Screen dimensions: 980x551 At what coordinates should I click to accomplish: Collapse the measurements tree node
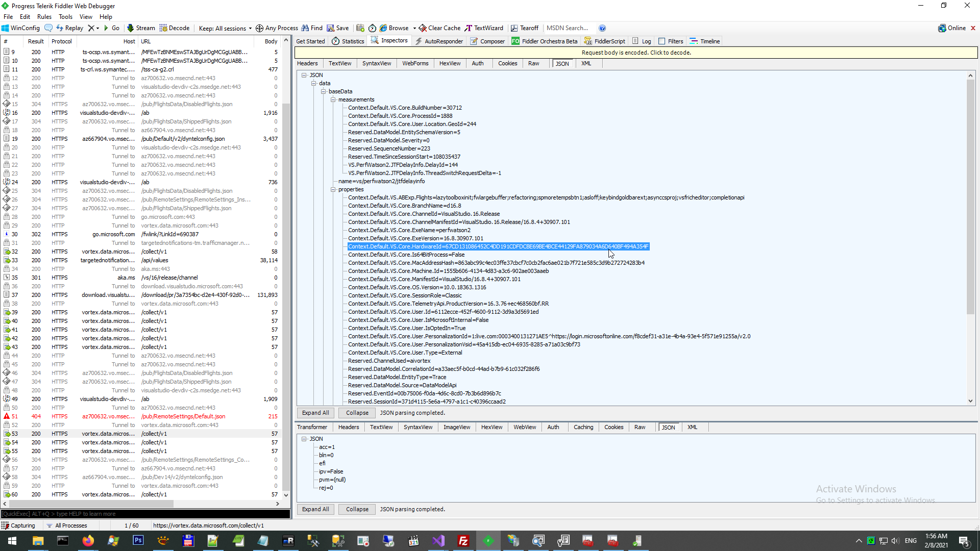333,99
